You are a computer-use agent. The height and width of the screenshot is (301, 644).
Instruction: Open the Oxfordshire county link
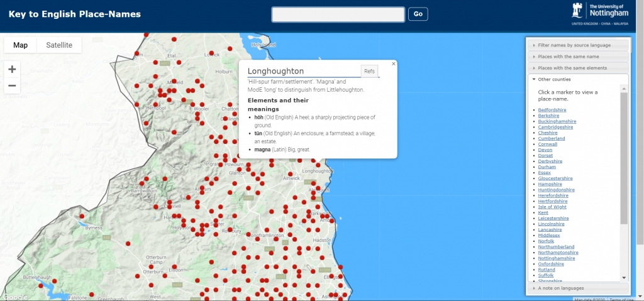tap(551, 265)
